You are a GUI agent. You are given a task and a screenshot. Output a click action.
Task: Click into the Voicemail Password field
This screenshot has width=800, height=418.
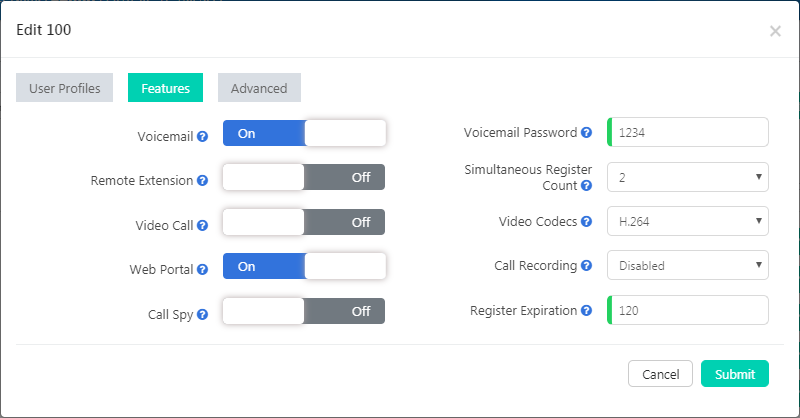click(690, 132)
